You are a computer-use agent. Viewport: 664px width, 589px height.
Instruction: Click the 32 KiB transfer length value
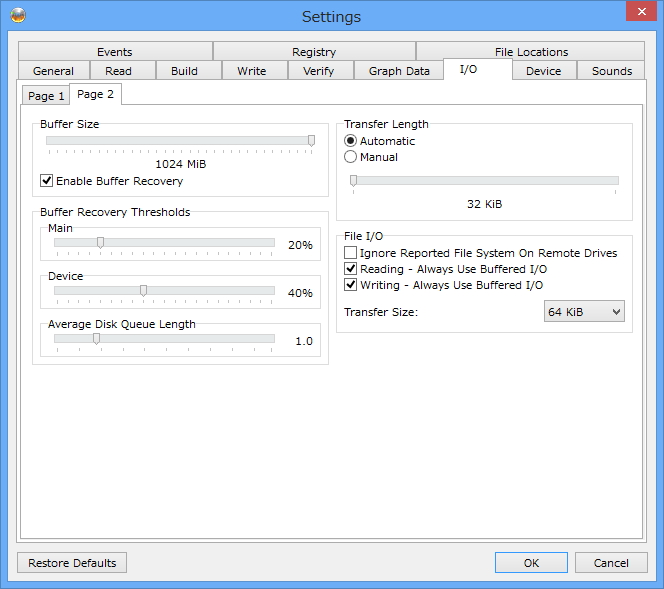484,204
